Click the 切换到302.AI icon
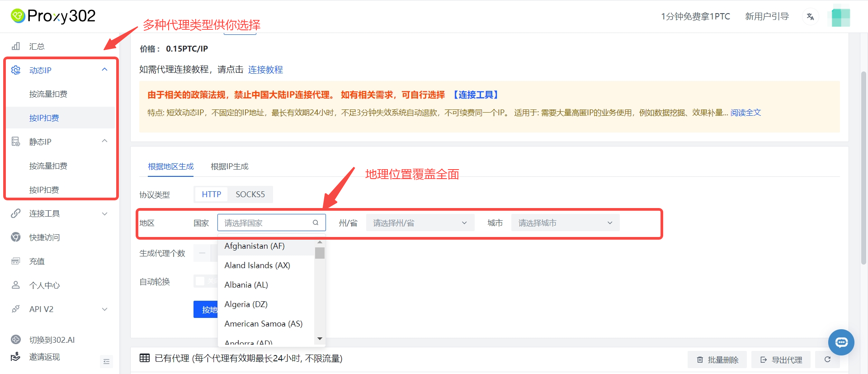This screenshot has width=868, height=374. (x=16, y=340)
